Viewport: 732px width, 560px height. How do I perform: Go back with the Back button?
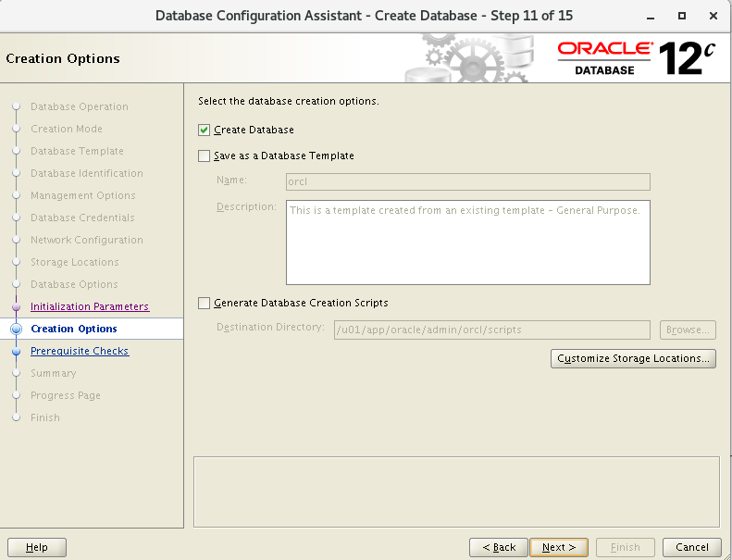pos(499,547)
